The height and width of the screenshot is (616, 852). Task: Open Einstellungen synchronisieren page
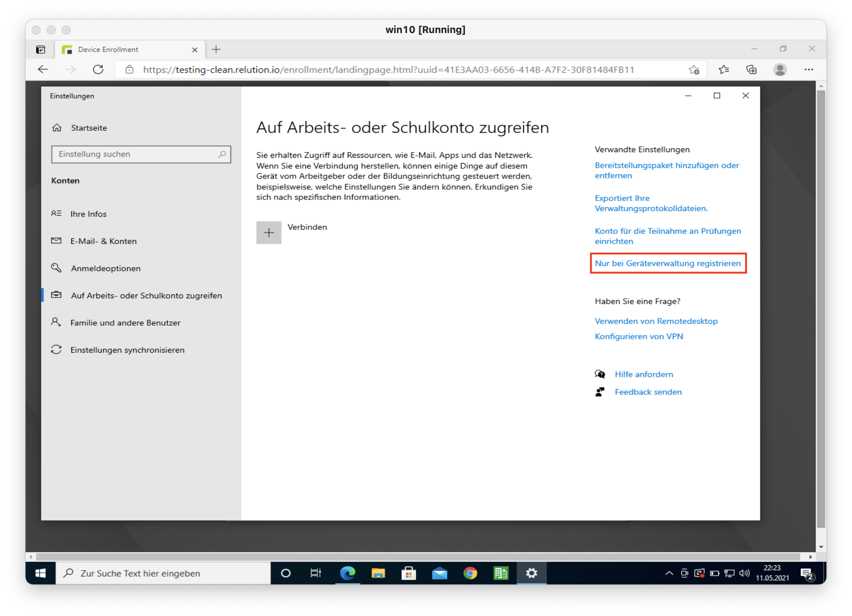(x=127, y=350)
